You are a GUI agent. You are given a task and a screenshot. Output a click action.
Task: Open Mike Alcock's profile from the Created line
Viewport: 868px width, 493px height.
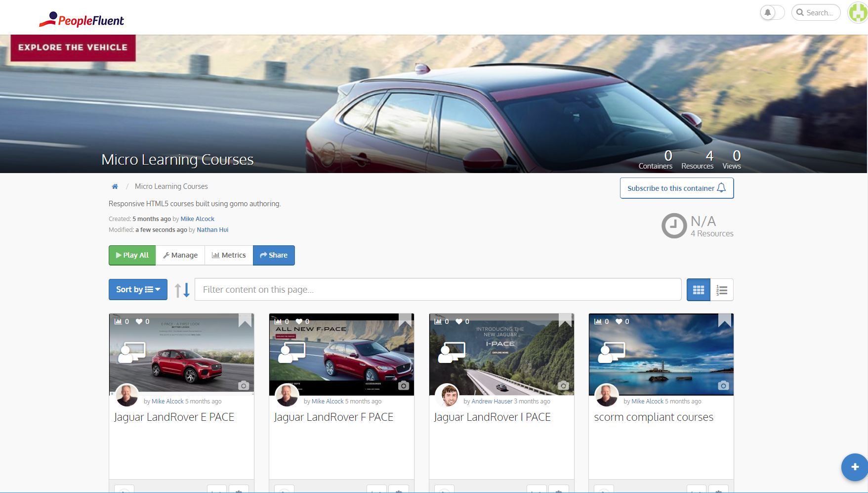click(x=198, y=219)
